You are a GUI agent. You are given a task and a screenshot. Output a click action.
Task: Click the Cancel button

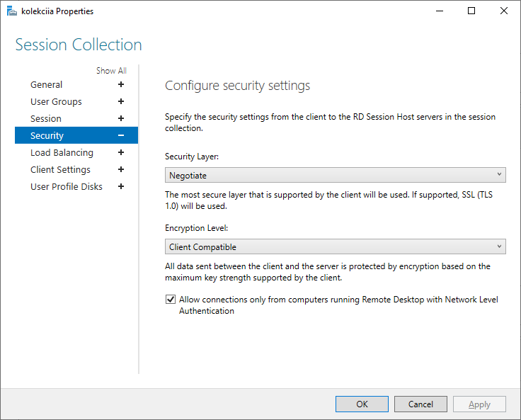(420, 404)
